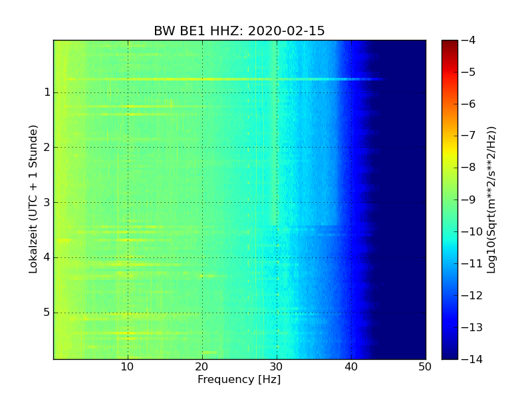
Task: Click the y-axis tick label 2
Action: (x=47, y=147)
